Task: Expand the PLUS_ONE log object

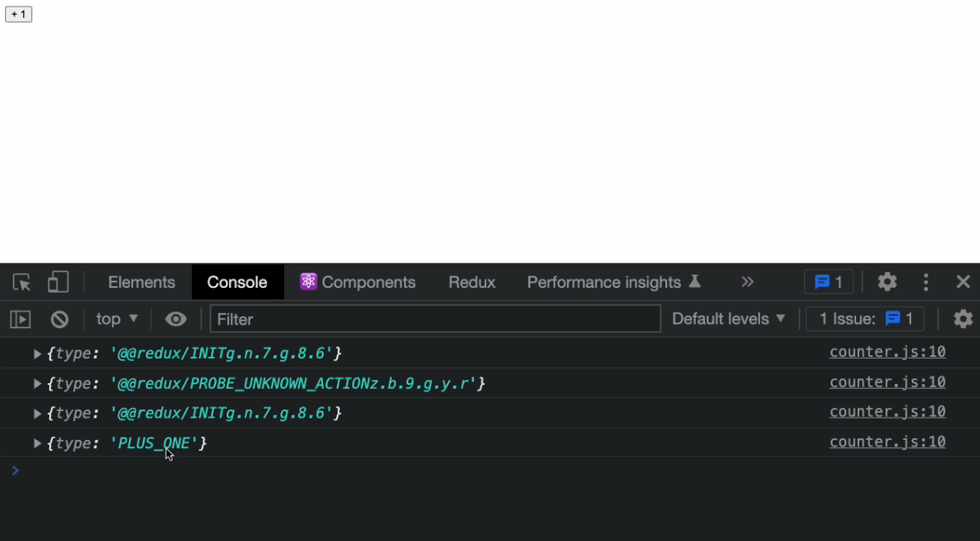Action: click(37, 443)
